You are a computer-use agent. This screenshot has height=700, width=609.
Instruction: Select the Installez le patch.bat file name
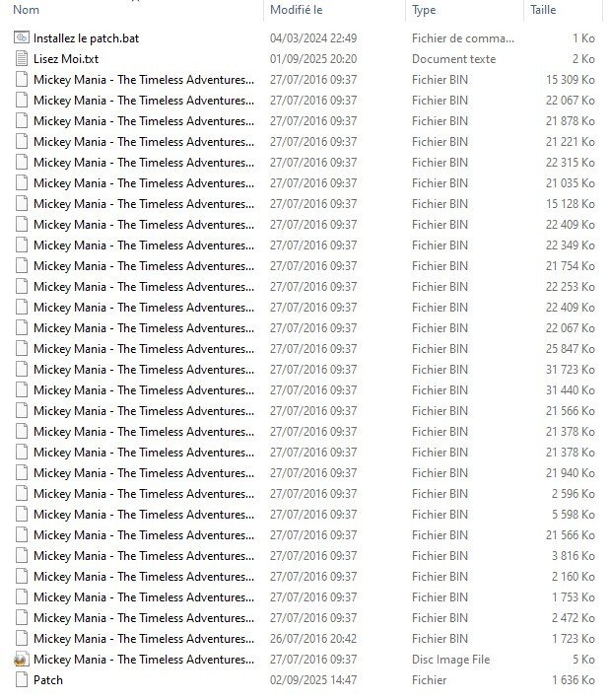click(x=86, y=38)
